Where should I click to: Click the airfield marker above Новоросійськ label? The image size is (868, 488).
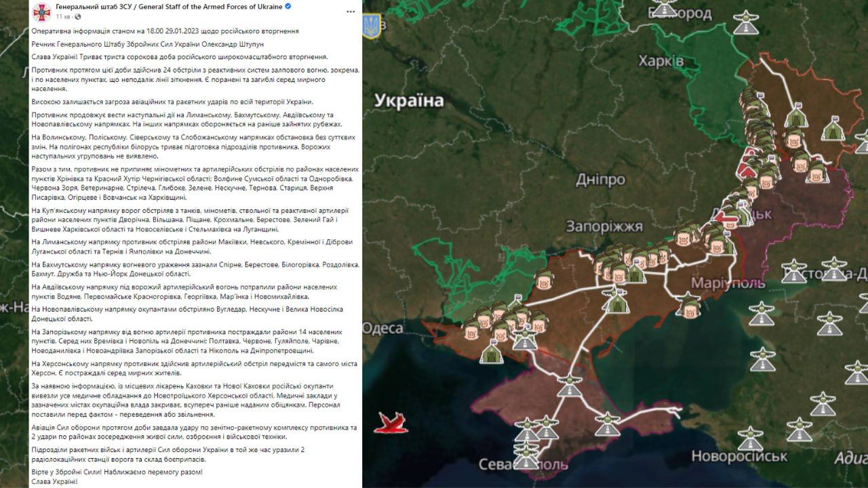coord(750,438)
